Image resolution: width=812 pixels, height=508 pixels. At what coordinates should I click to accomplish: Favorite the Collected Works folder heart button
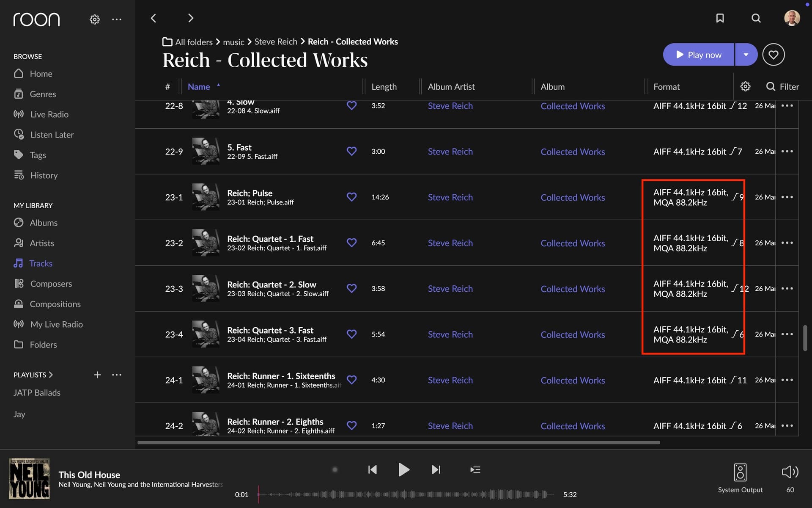pos(774,55)
